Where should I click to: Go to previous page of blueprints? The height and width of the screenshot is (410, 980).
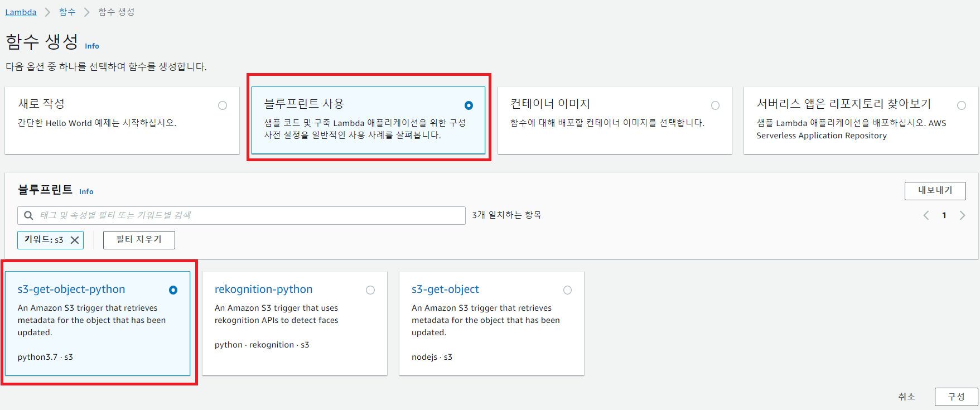[x=926, y=215]
